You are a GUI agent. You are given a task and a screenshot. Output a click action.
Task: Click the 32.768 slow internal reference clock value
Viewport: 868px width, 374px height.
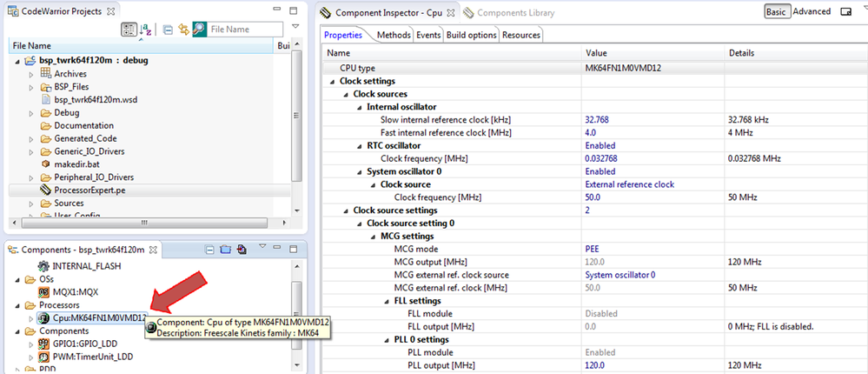point(597,120)
